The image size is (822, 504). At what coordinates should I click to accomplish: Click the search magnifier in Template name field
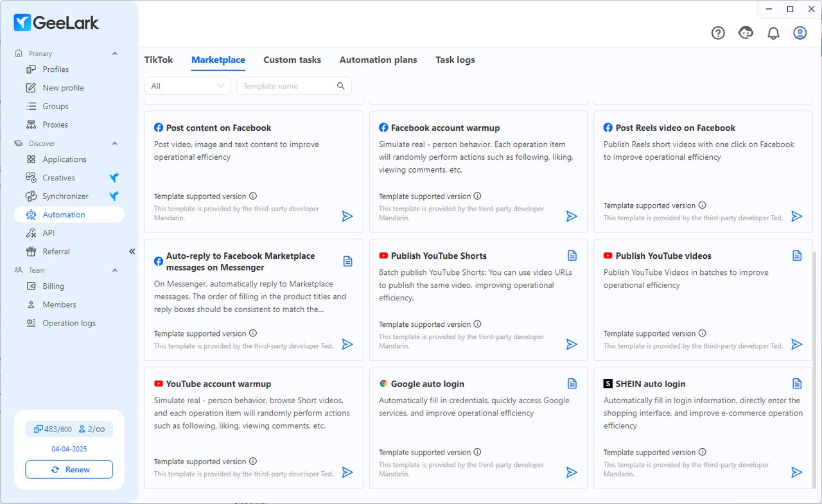(x=341, y=86)
